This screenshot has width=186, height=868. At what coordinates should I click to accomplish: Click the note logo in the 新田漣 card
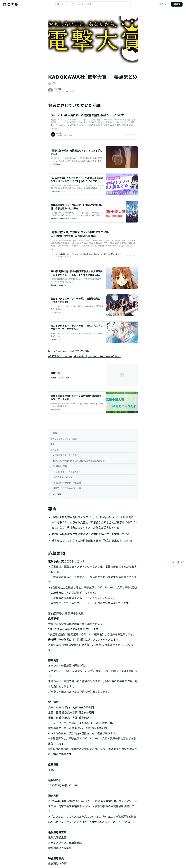pyautogui.click(x=131, y=134)
